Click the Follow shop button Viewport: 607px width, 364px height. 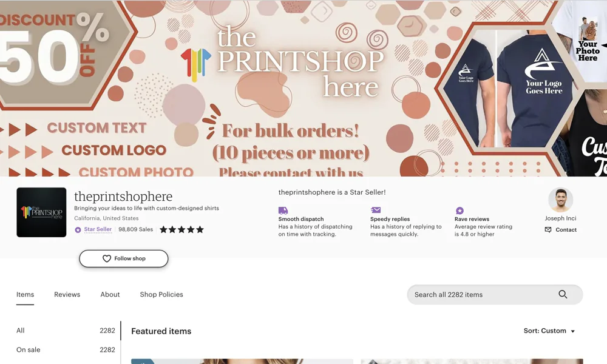[124, 258]
